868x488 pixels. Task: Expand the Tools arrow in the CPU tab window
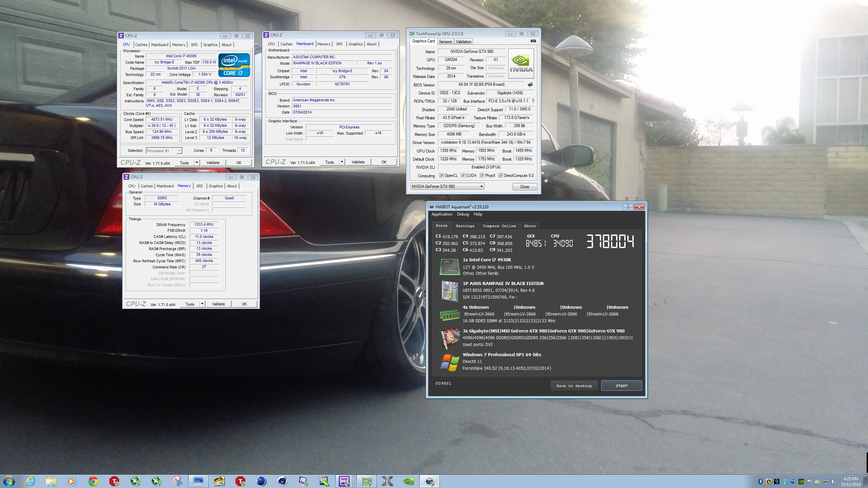point(197,163)
